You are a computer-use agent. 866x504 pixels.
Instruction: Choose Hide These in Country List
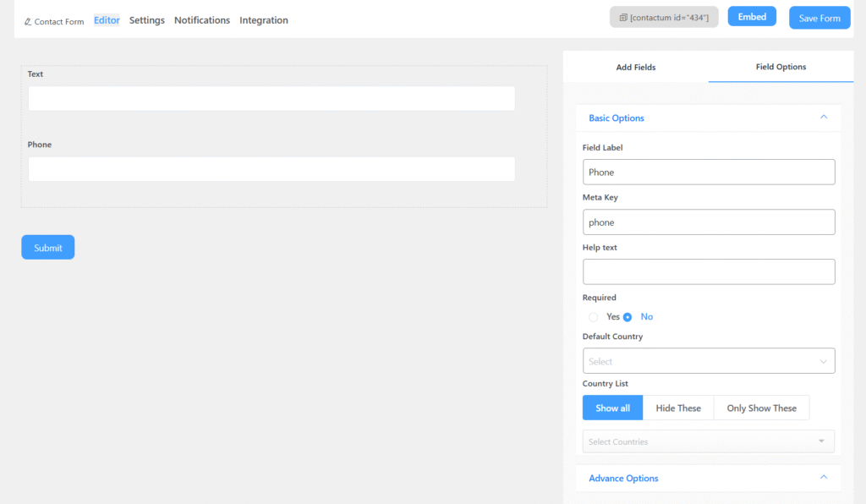[678, 408]
